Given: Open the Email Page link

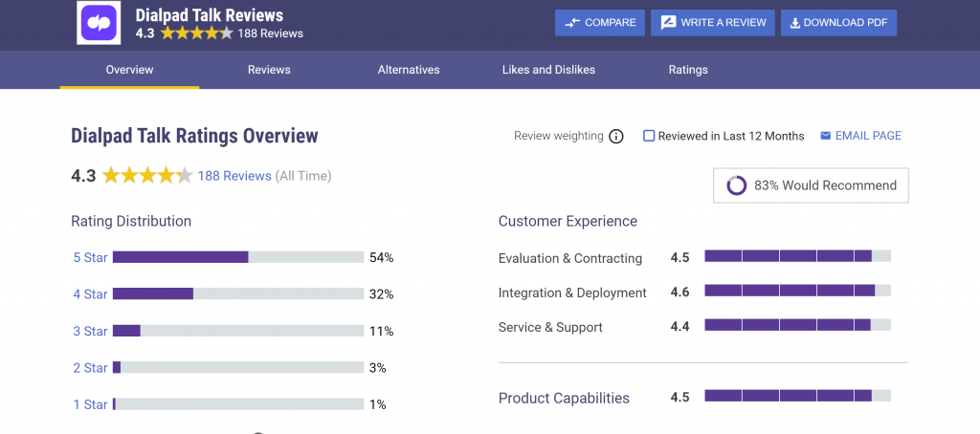Looking at the screenshot, I should 868,136.
